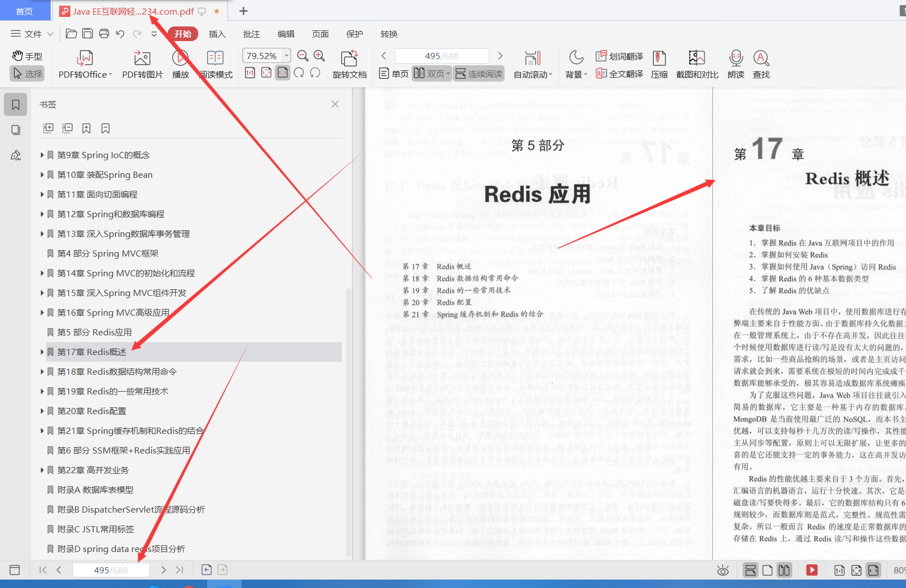Zoom out with the minus magnifier
Screen dimensions: 906x588
click(303, 56)
